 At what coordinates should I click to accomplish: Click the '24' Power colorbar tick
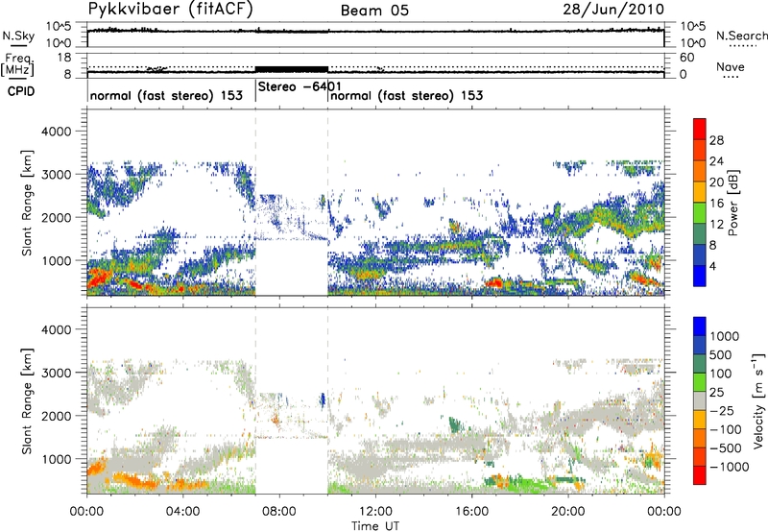[x=716, y=161]
